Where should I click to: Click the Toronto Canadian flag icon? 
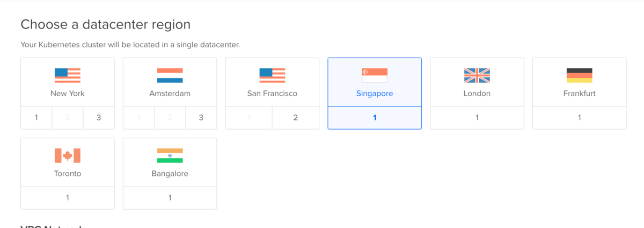click(68, 156)
